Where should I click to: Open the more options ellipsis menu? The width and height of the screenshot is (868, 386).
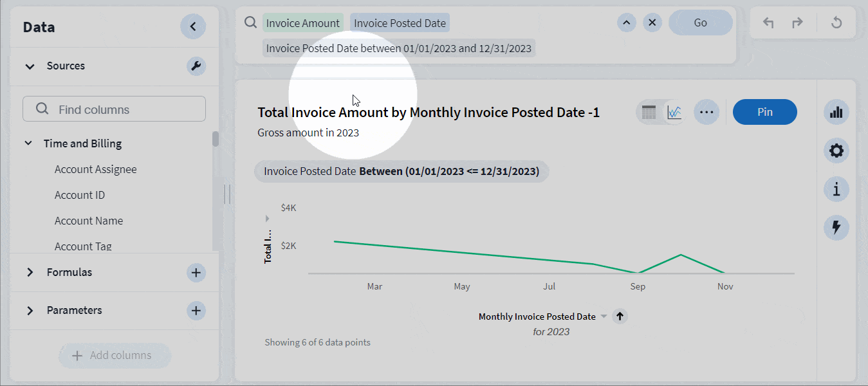(706, 112)
